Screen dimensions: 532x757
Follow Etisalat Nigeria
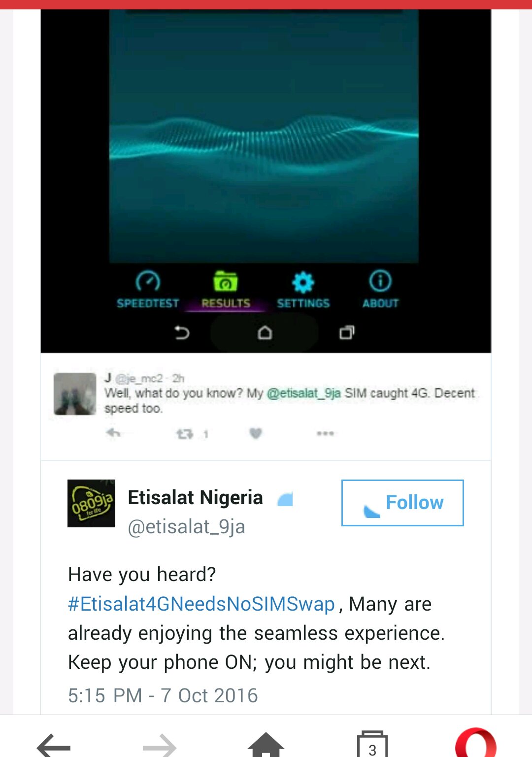point(402,503)
